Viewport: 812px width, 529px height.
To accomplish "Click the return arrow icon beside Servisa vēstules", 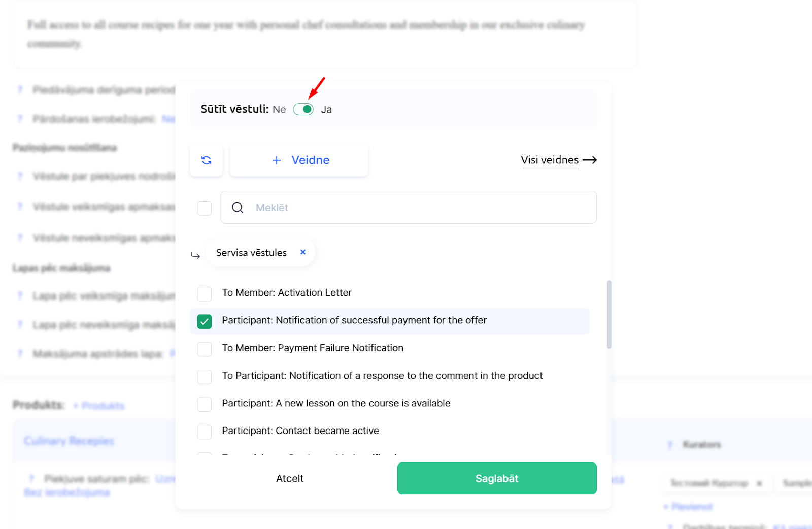I will 195,255.
